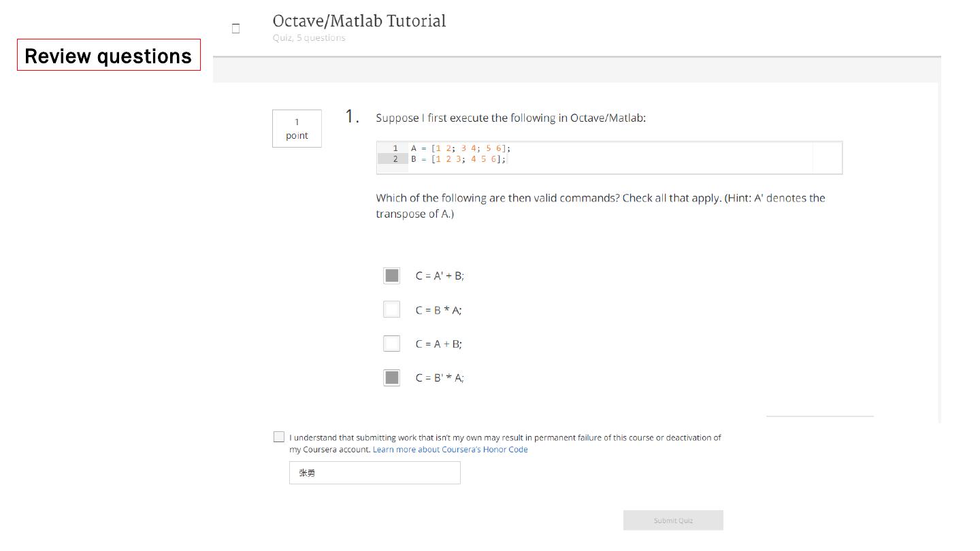Tick the honor code agreement checkbox
Screen dimensions: 980x551
click(x=279, y=437)
